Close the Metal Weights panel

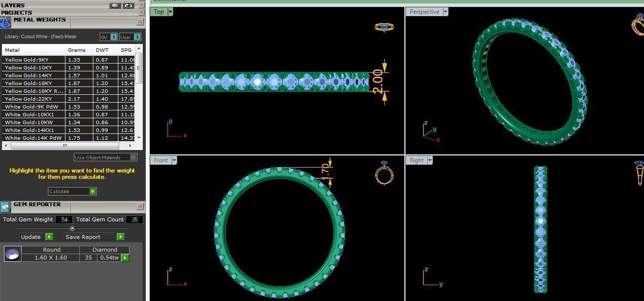140,22
